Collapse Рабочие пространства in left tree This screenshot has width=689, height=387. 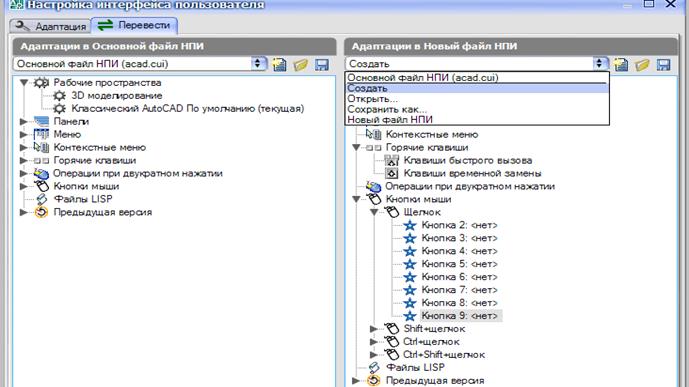click(x=24, y=83)
